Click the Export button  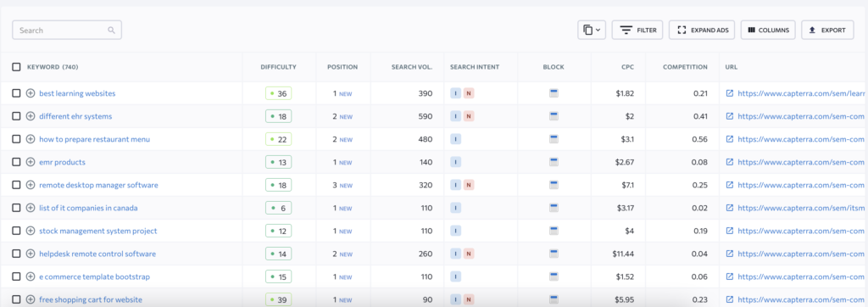827,30
